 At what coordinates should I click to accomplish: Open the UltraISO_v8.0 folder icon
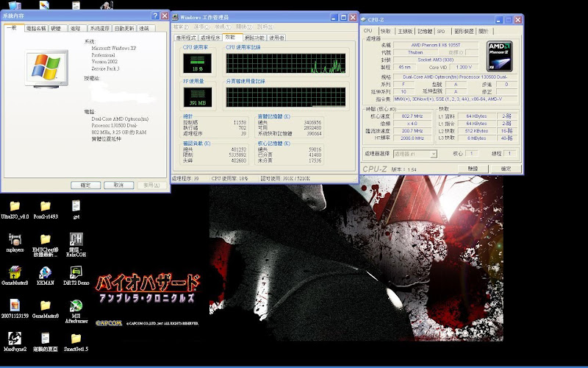(15, 206)
